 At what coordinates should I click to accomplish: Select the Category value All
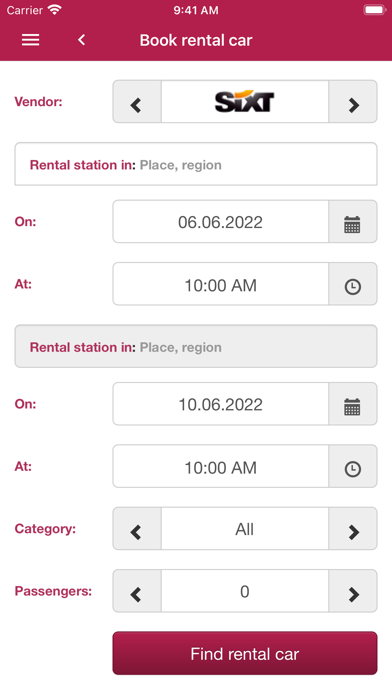[x=245, y=529]
